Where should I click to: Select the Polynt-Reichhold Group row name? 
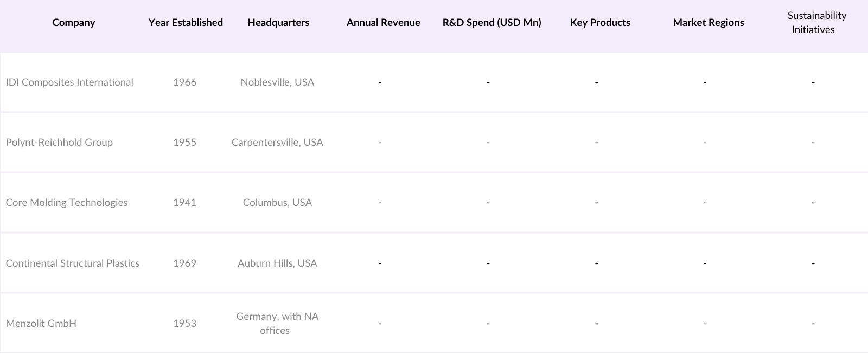(x=59, y=143)
